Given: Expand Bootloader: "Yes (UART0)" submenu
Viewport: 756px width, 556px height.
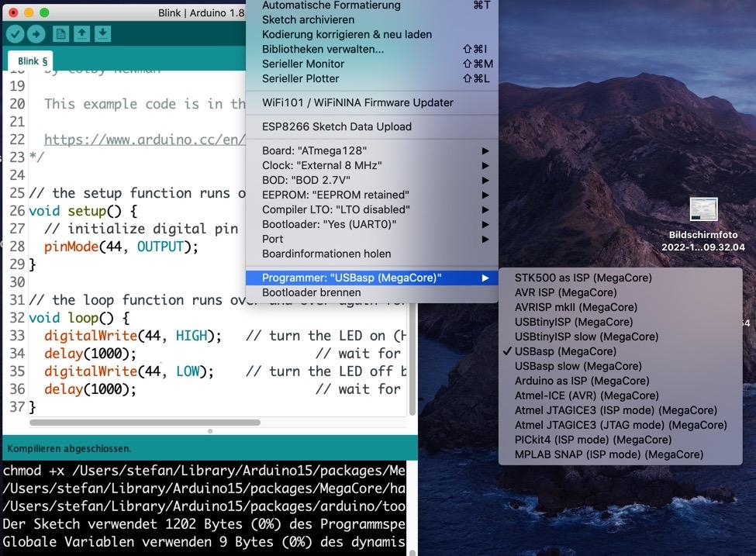Looking at the screenshot, I should pos(371,224).
